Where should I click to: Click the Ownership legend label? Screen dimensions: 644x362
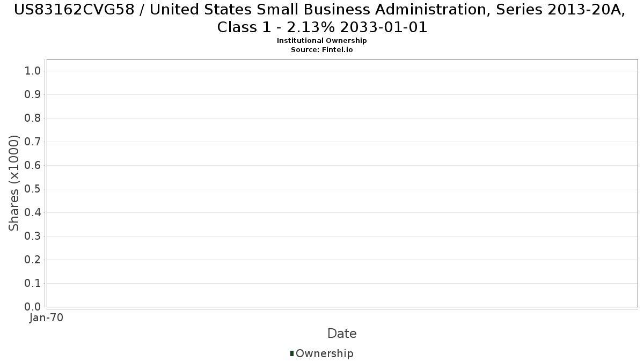coord(324,353)
